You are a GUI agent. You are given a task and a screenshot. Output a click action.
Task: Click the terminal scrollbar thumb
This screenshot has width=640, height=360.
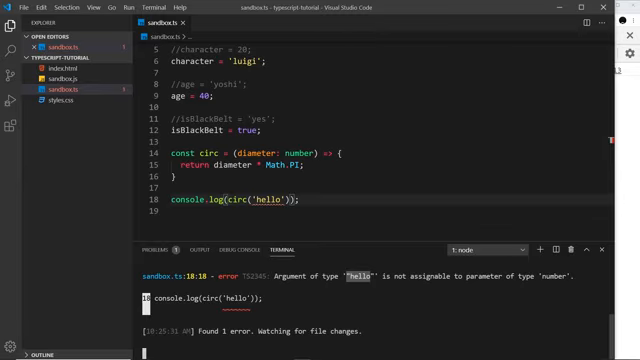coord(611,335)
